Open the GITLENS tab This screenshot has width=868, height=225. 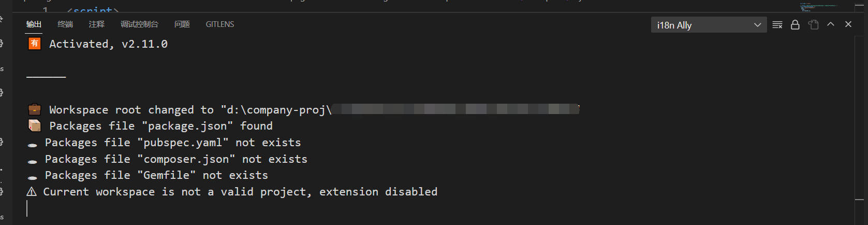pyautogui.click(x=220, y=24)
